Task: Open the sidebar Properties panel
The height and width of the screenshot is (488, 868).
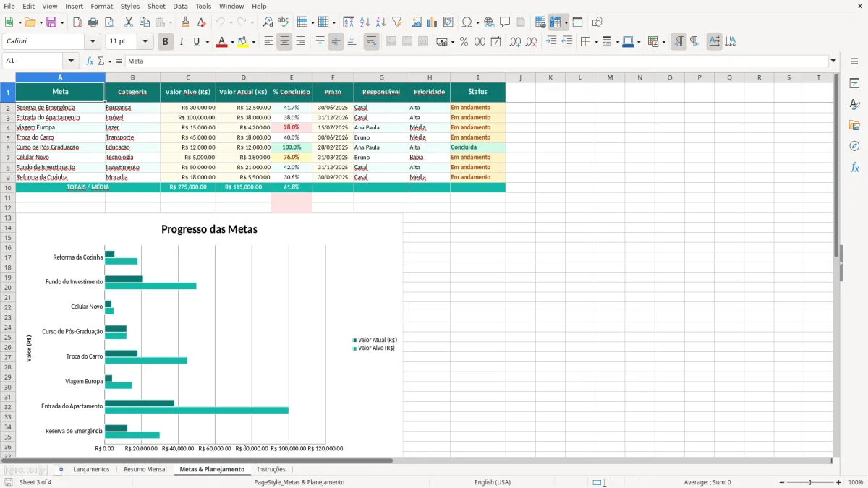Action: pos(855,84)
